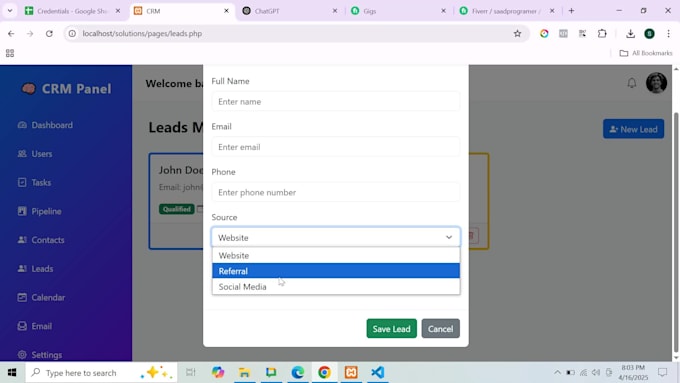Click the page vertical scrollbar
This screenshot has width=680, height=383.
point(676,232)
